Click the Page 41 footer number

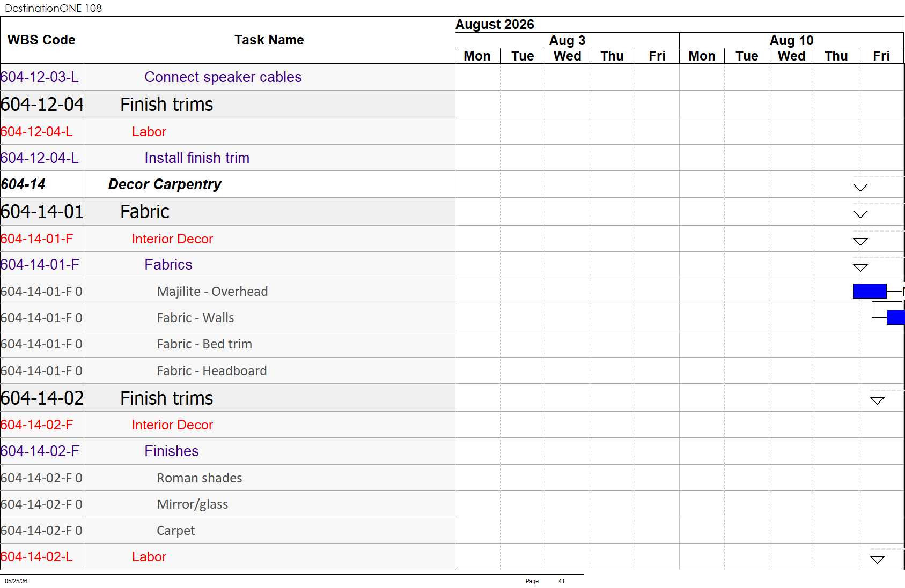[562, 581]
